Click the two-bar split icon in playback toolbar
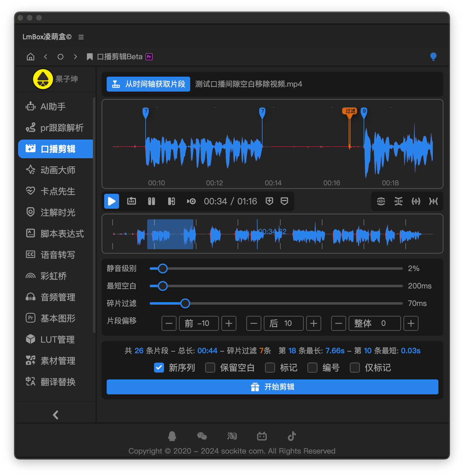Image resolution: width=464 pixels, height=476 pixels. [152, 201]
